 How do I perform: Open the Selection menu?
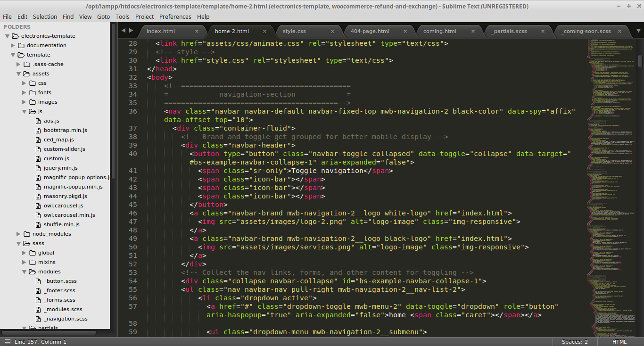pyautogui.click(x=45, y=16)
